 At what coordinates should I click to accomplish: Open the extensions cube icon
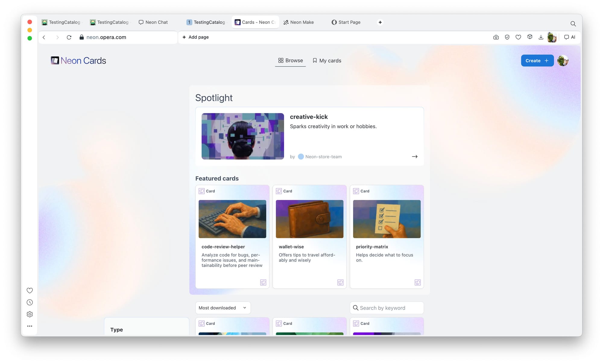click(530, 37)
